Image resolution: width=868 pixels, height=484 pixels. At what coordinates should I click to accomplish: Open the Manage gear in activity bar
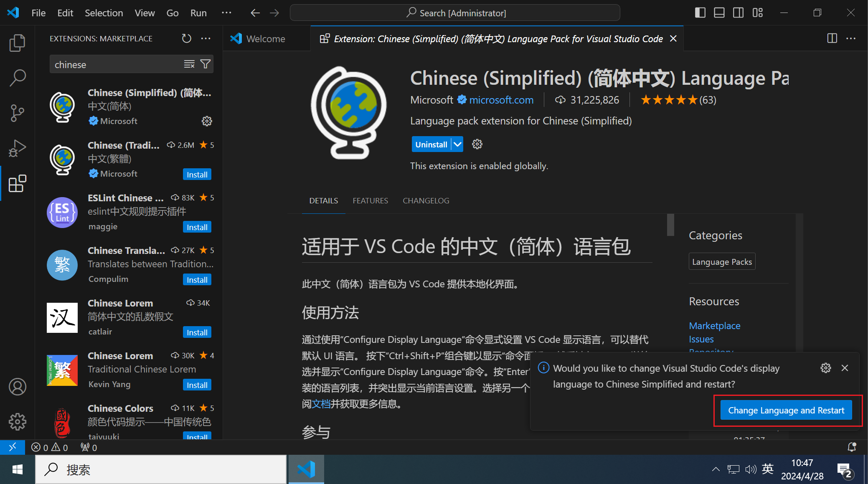coord(17,422)
